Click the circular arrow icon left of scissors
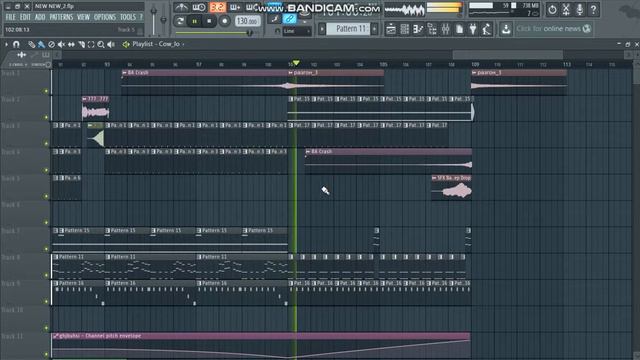 pyautogui.click(x=552, y=9)
